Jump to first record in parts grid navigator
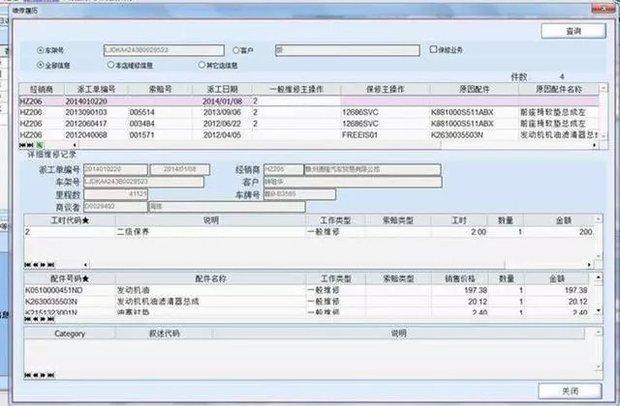Screen dimensions: 620x406 [27, 319]
